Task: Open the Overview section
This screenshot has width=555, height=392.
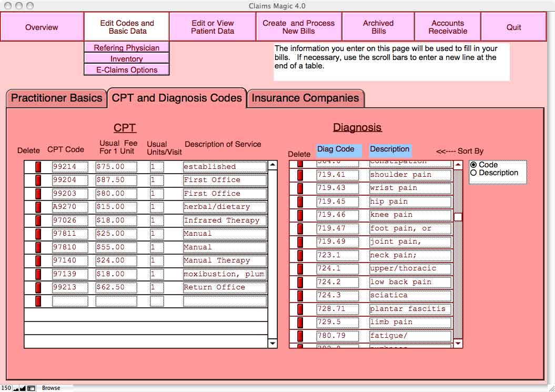Action: coord(42,27)
